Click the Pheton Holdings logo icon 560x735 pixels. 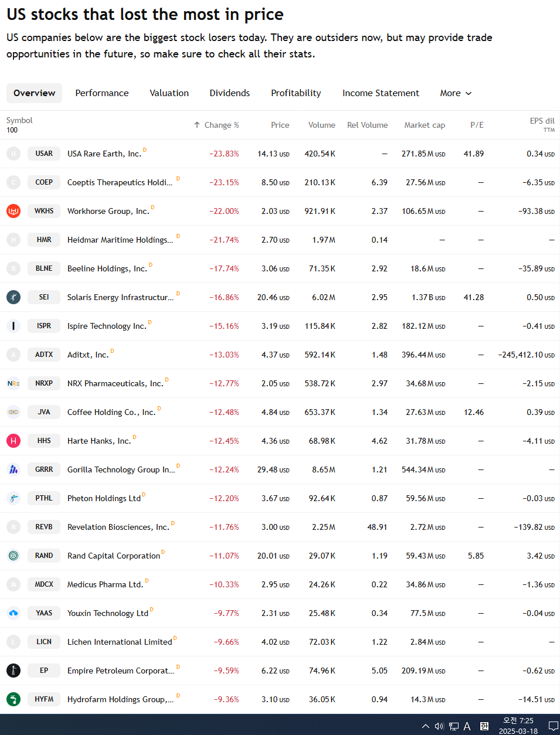click(x=13, y=498)
